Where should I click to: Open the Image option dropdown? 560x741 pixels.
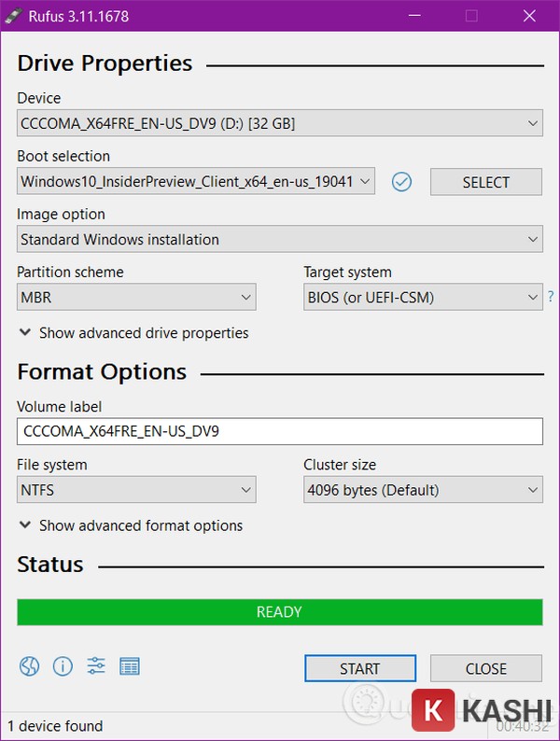279,240
